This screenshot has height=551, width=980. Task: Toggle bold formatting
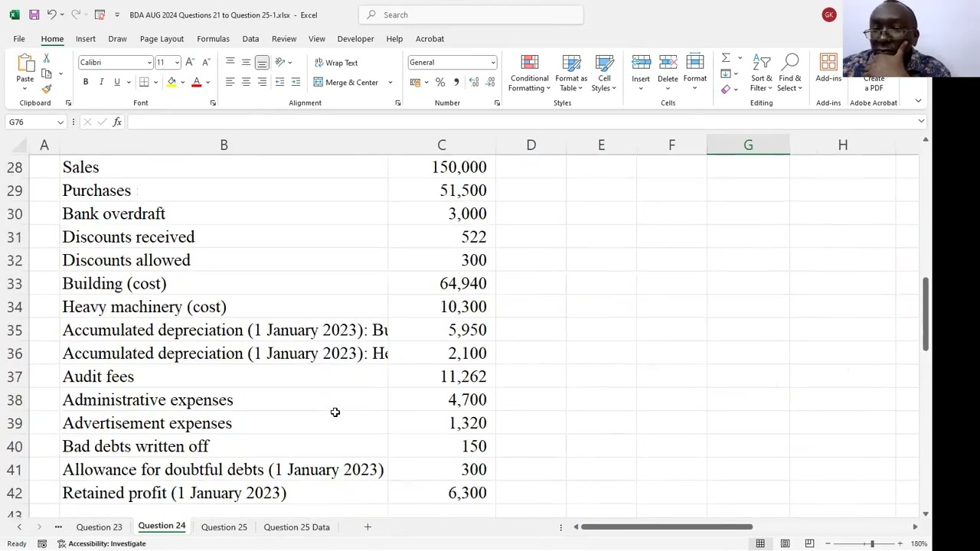click(86, 82)
